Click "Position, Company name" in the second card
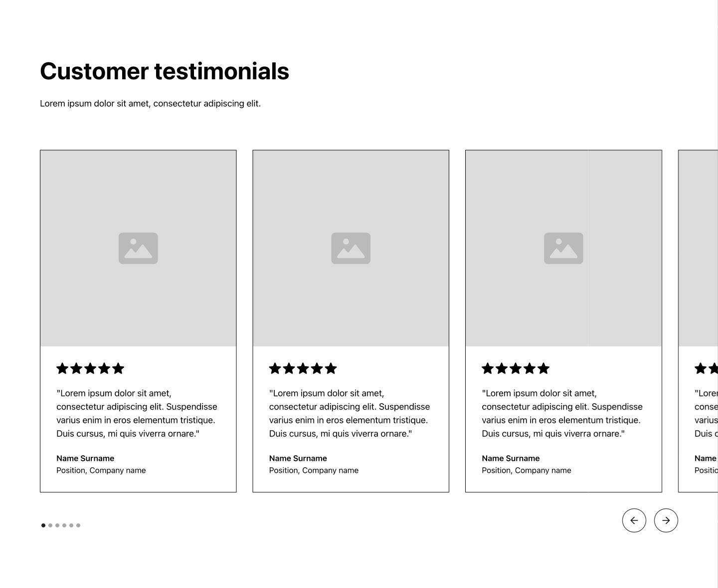Screen dimensions: 718x588 point(314,470)
